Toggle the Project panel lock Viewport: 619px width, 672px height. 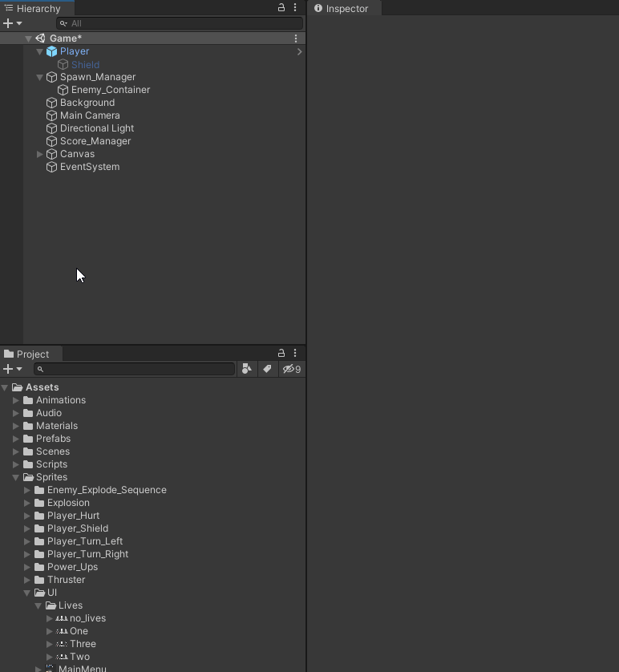point(281,353)
